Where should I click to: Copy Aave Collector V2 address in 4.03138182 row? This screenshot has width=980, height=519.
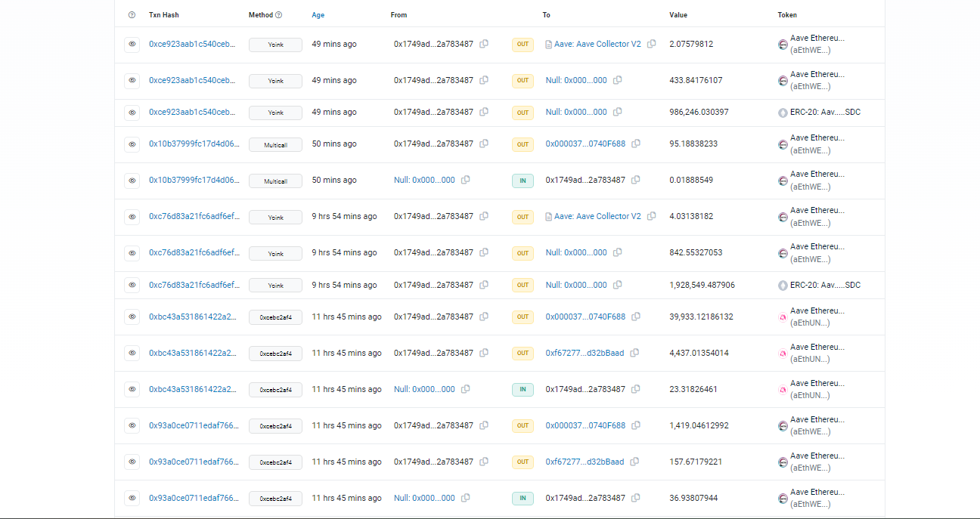point(652,216)
